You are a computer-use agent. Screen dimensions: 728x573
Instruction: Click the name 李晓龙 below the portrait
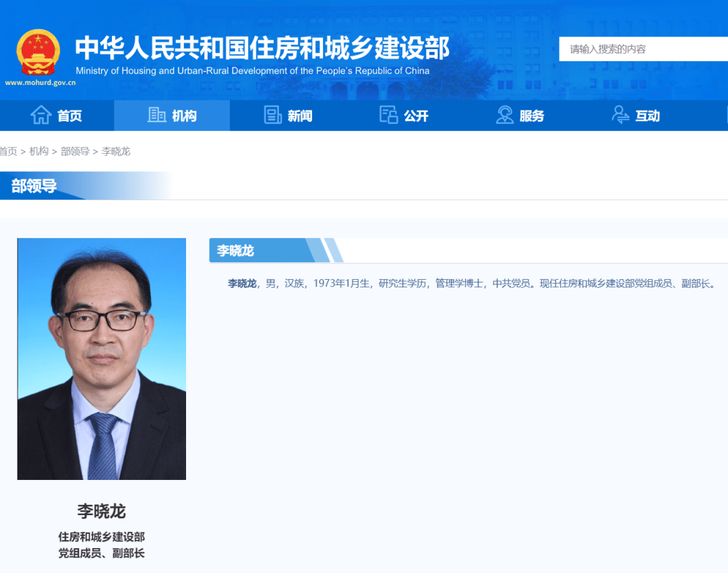pyautogui.click(x=102, y=511)
